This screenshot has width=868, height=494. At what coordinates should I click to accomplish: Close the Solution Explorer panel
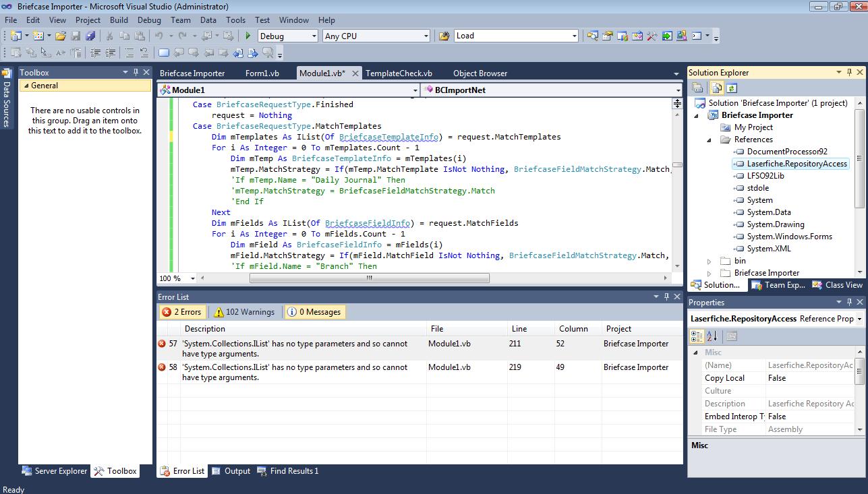[860, 72]
